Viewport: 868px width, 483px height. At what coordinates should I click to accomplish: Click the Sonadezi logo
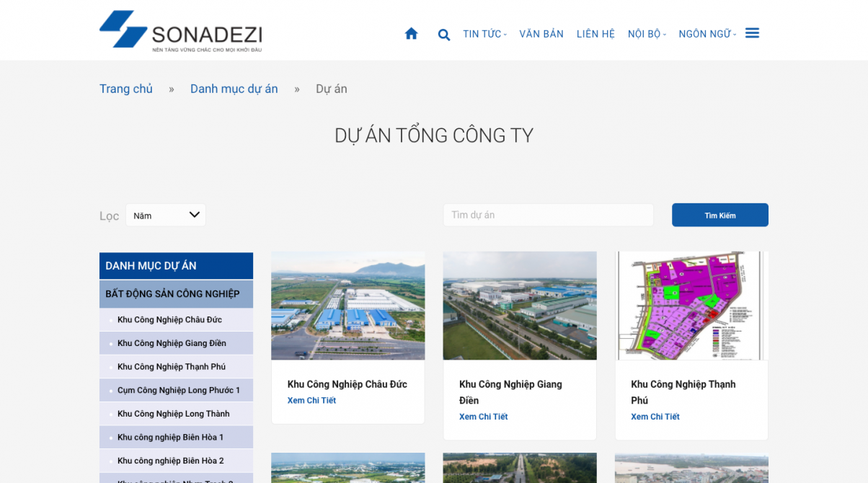[181, 31]
